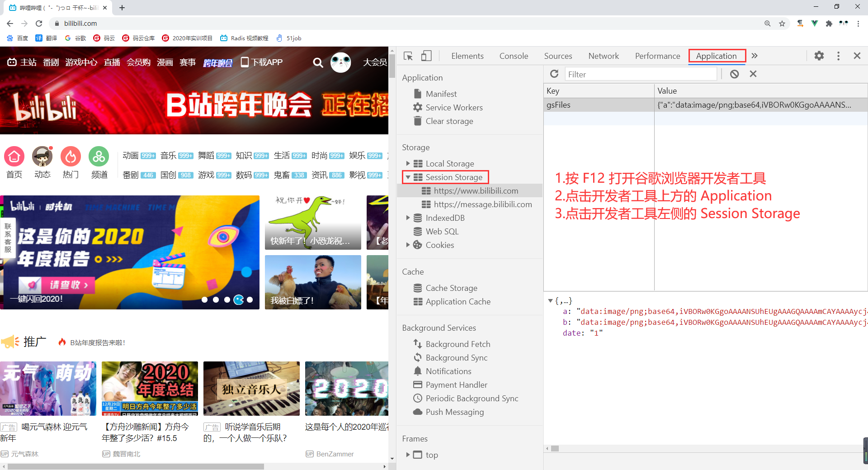The width and height of the screenshot is (868, 470).
Task: Bookmark this page star icon
Action: coord(782,24)
